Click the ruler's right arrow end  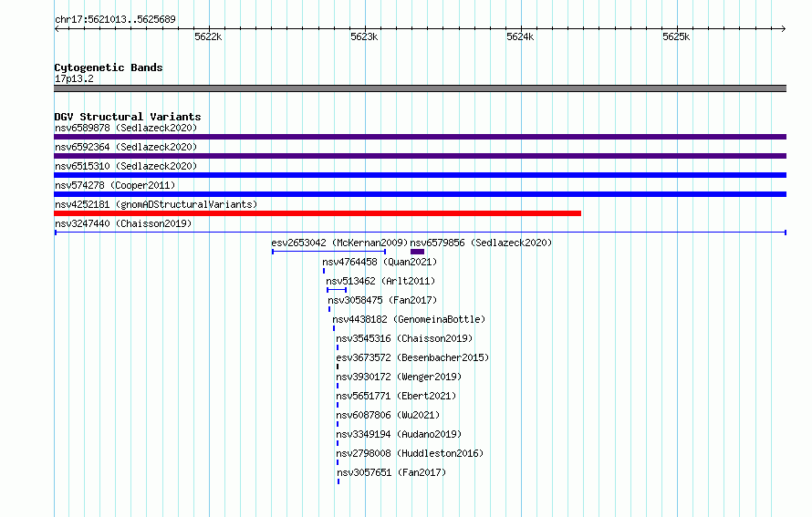click(x=784, y=28)
